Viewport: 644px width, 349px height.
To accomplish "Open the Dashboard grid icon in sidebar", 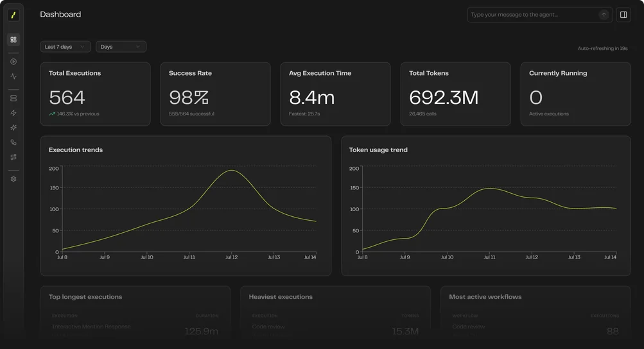I will pos(13,39).
